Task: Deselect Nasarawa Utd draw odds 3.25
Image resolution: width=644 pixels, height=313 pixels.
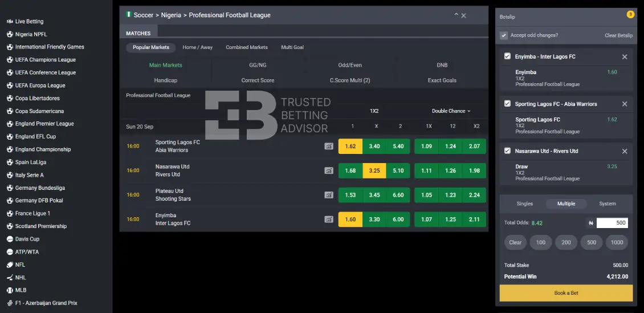Action: pyautogui.click(x=374, y=170)
